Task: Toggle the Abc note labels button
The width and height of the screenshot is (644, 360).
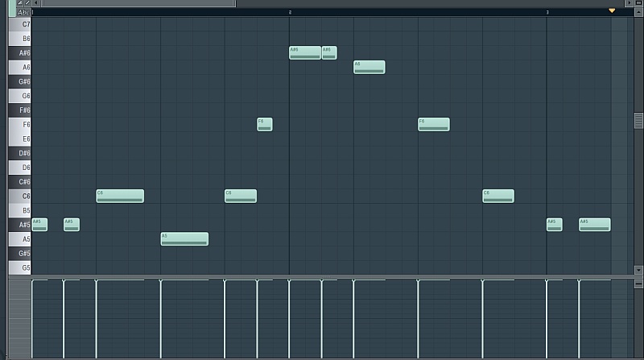Action: [x=23, y=12]
